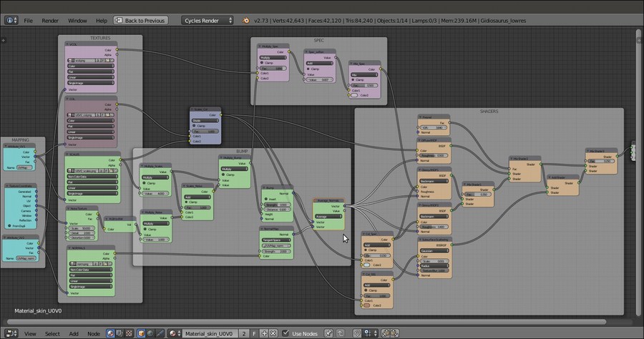Open the View menu in node editor
Viewport: 644px width, 339px height.
coord(30,334)
